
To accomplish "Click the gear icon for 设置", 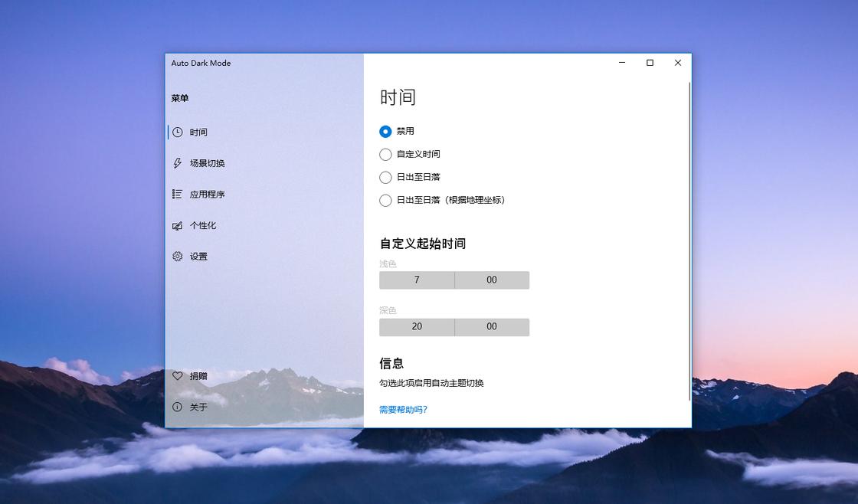I will coord(178,257).
